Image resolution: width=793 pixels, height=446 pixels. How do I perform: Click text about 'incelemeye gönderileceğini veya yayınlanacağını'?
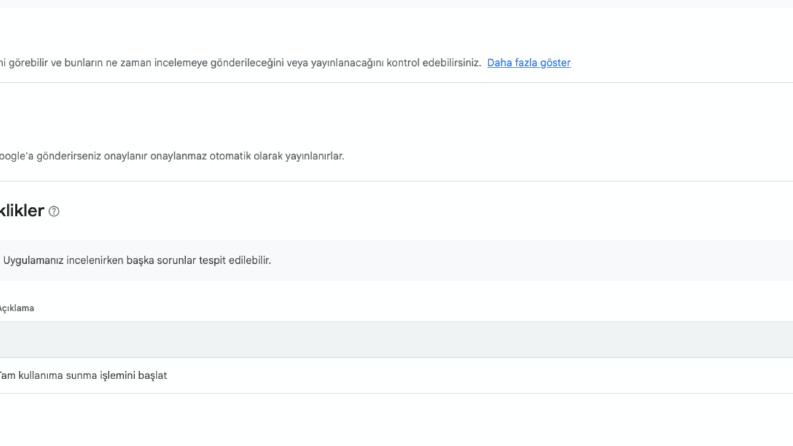241,63
